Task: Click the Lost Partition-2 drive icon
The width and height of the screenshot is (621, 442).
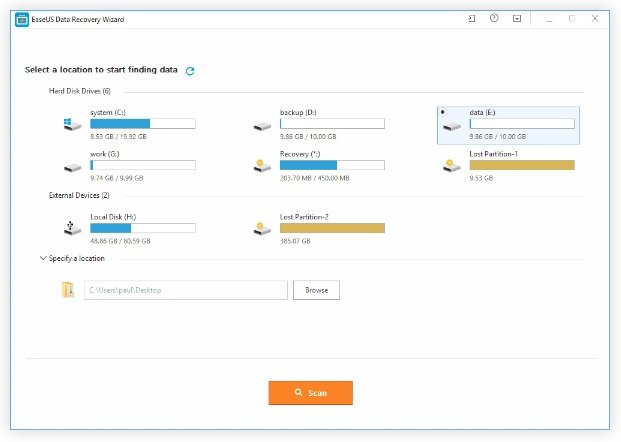Action: (x=262, y=229)
